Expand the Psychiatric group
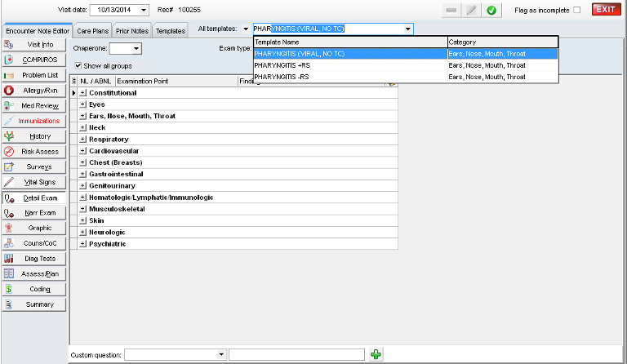This screenshot has height=364, width=627. pyautogui.click(x=82, y=243)
